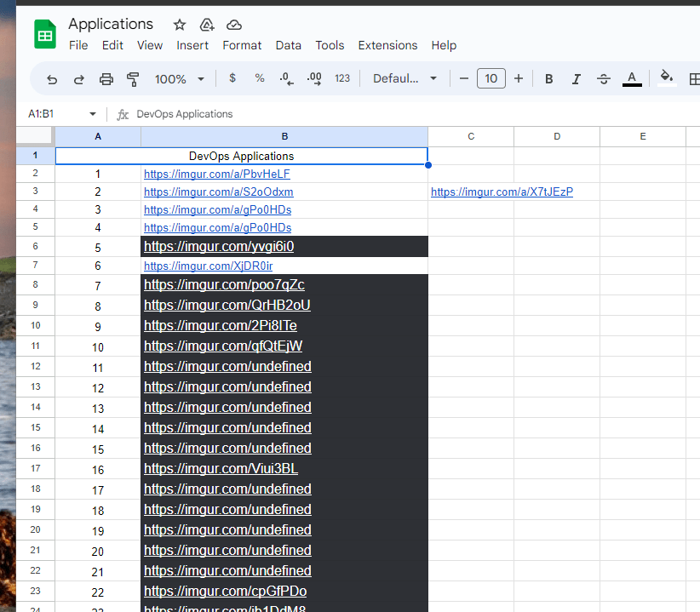Click the Applications document title

coord(111,24)
